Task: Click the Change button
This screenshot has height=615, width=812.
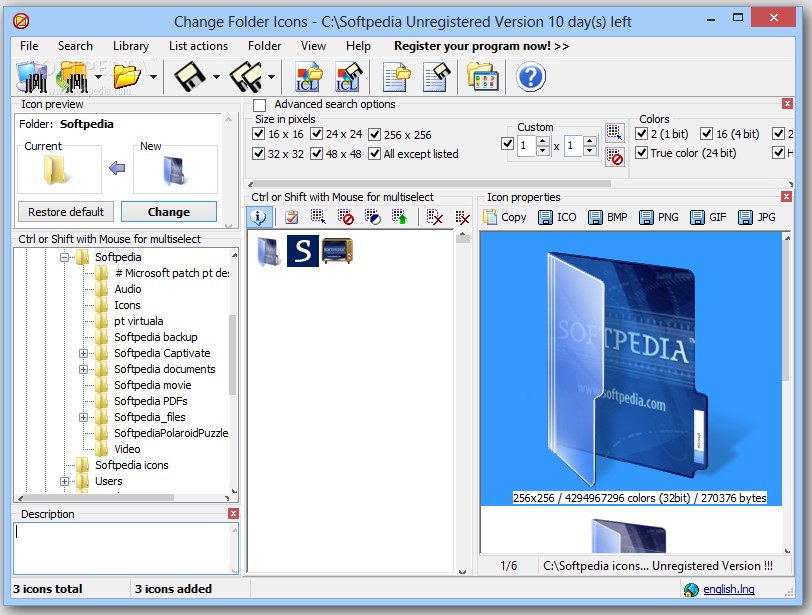Action: [x=169, y=212]
